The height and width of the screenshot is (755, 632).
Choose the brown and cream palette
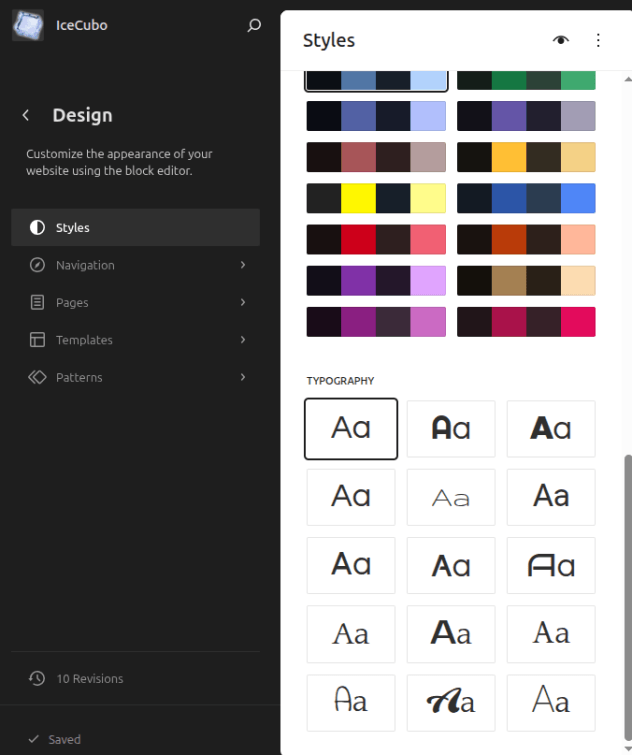tap(526, 280)
